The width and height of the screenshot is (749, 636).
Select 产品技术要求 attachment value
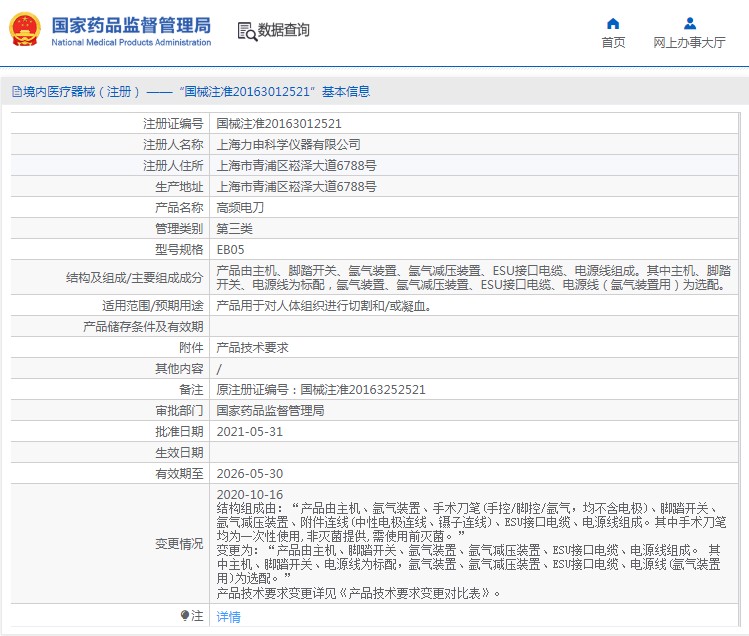pyautogui.click(x=253, y=348)
